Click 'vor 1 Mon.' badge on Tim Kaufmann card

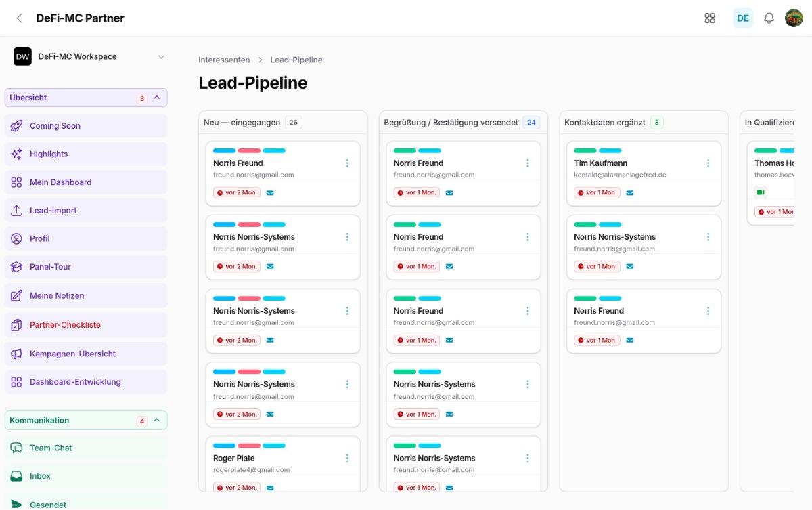(x=597, y=193)
